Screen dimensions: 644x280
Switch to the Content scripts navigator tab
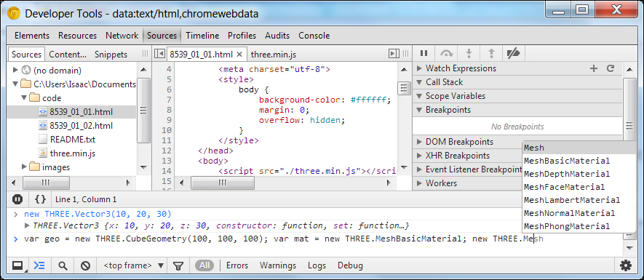coord(68,55)
